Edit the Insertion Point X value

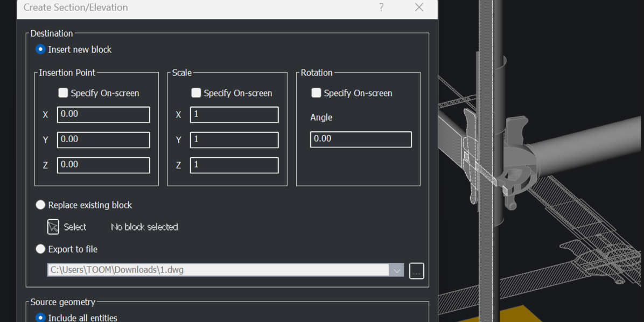point(103,114)
